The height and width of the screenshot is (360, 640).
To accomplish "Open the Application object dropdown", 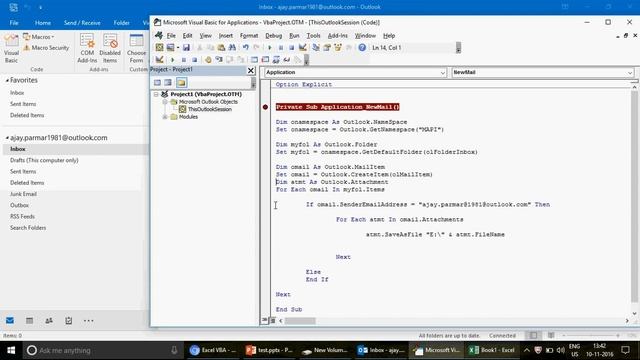I will pos(442,73).
